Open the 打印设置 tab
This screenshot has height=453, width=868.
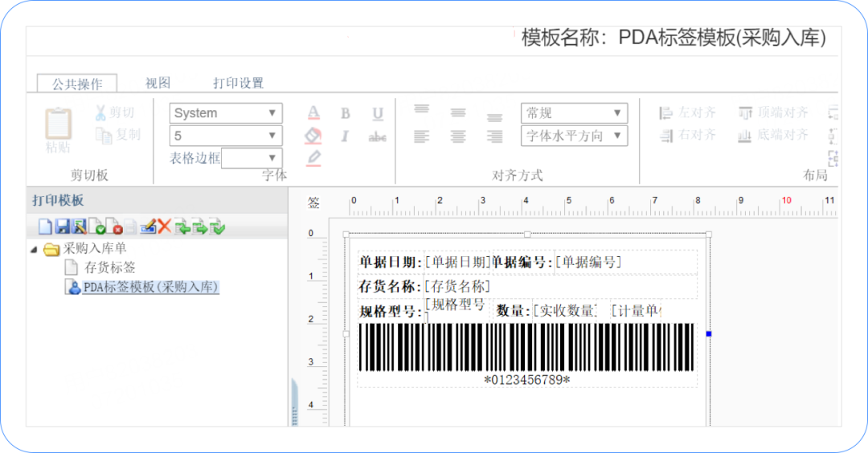(x=238, y=83)
